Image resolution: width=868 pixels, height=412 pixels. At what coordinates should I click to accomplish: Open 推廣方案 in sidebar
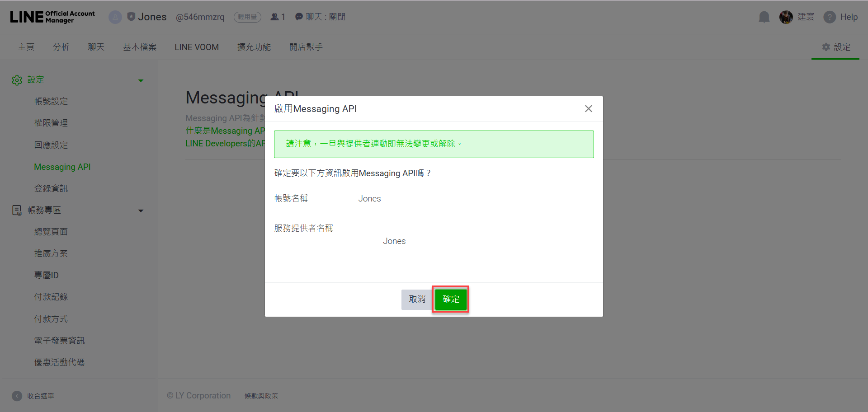(51, 253)
